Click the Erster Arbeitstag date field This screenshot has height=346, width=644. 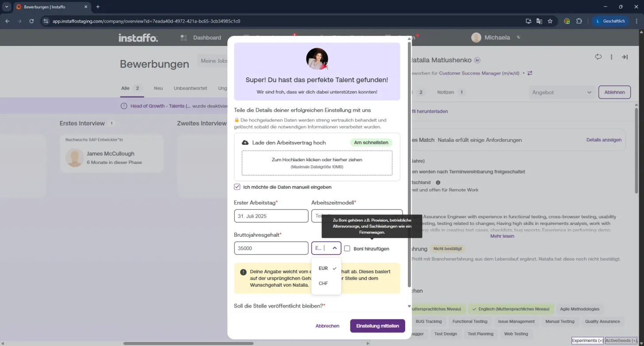pyautogui.click(x=271, y=216)
